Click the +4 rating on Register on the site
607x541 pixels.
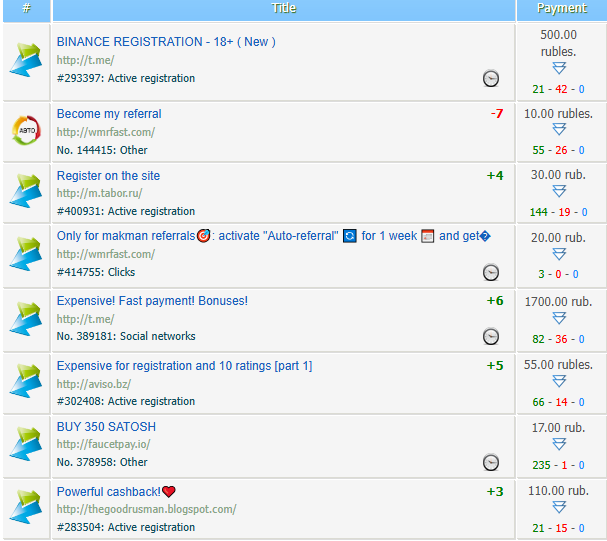495,176
